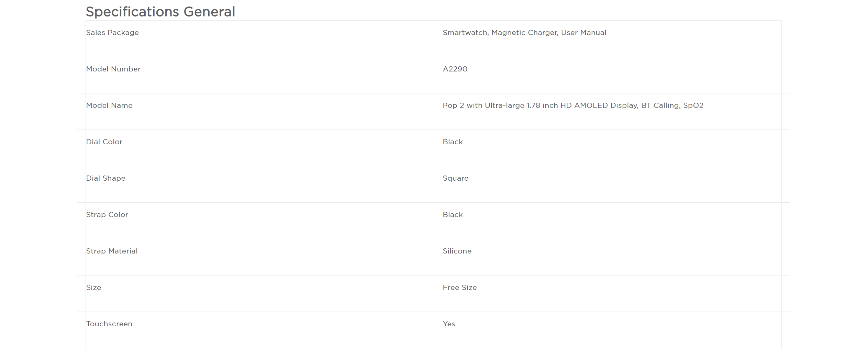Image resolution: width=868 pixels, height=349 pixels.
Task: Select the Sales Package label
Action: coord(112,33)
